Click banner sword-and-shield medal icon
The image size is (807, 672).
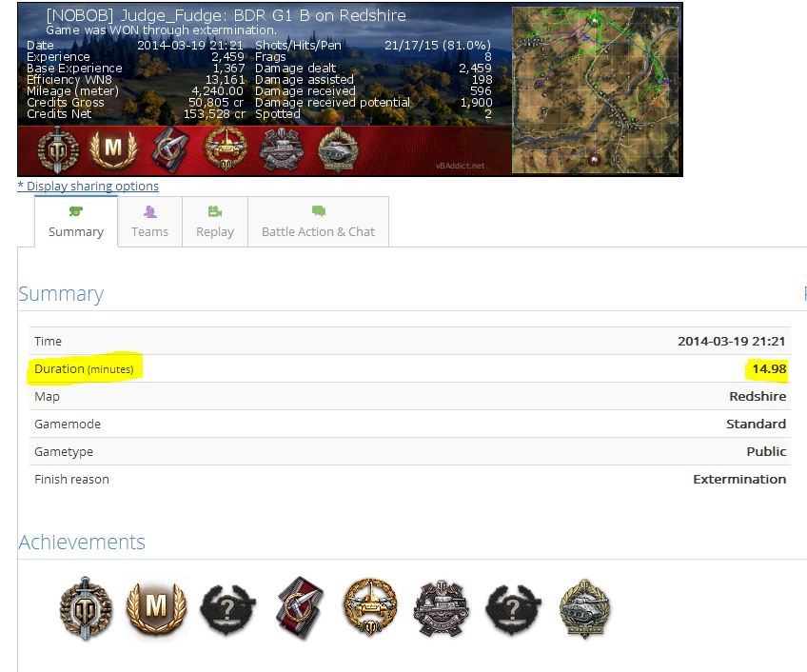pyautogui.click(x=58, y=150)
